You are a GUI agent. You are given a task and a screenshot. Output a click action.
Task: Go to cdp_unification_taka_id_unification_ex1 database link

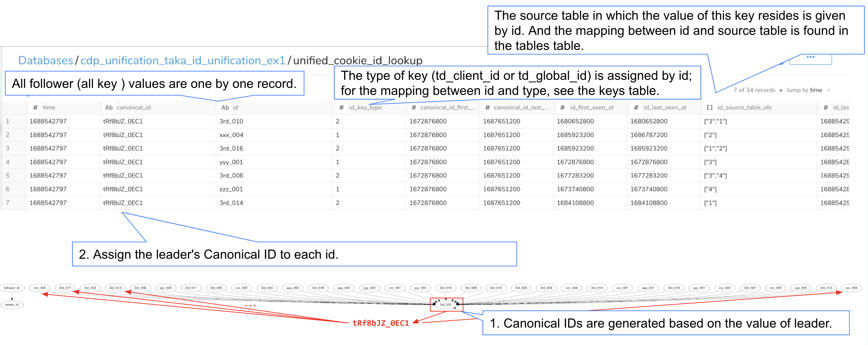pos(183,61)
